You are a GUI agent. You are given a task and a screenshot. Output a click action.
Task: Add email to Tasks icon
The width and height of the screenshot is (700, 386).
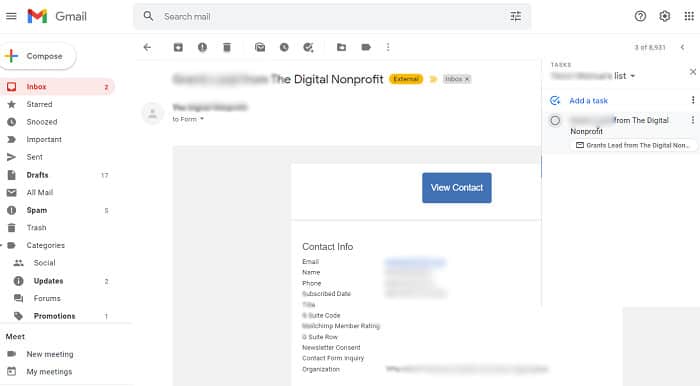pos(308,47)
